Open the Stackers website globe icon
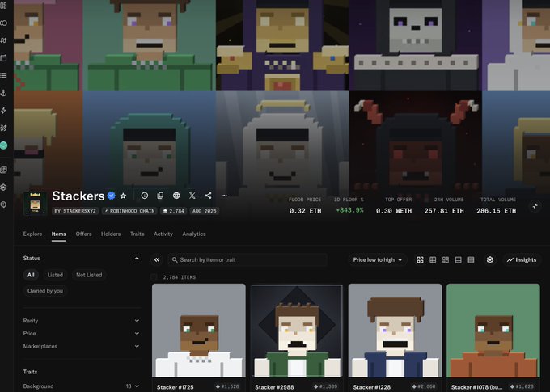The width and height of the screenshot is (550, 392). (176, 196)
